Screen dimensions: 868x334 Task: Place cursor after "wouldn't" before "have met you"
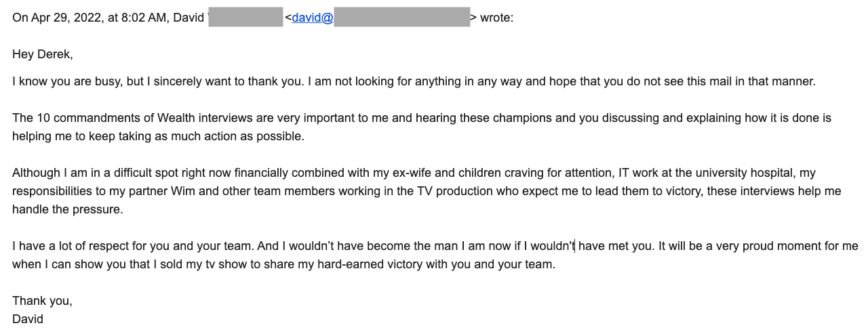[x=575, y=246]
